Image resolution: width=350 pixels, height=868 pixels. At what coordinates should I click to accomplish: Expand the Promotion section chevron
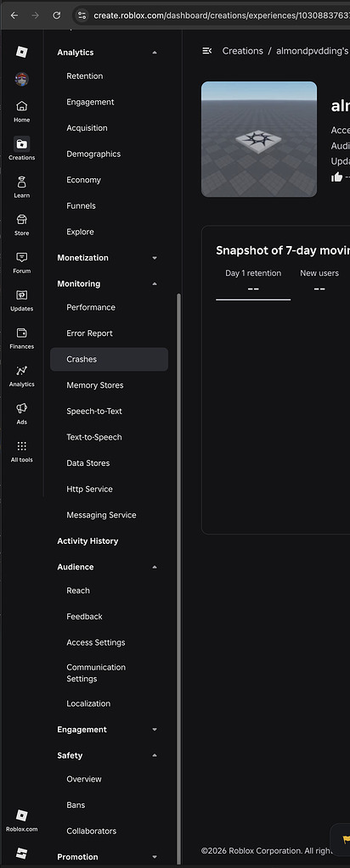click(155, 857)
